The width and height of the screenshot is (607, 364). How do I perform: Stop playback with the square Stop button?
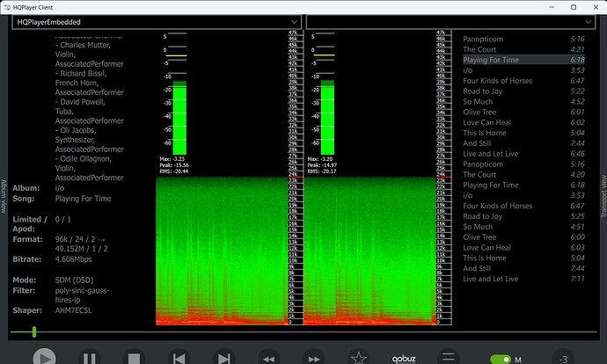pos(134,358)
